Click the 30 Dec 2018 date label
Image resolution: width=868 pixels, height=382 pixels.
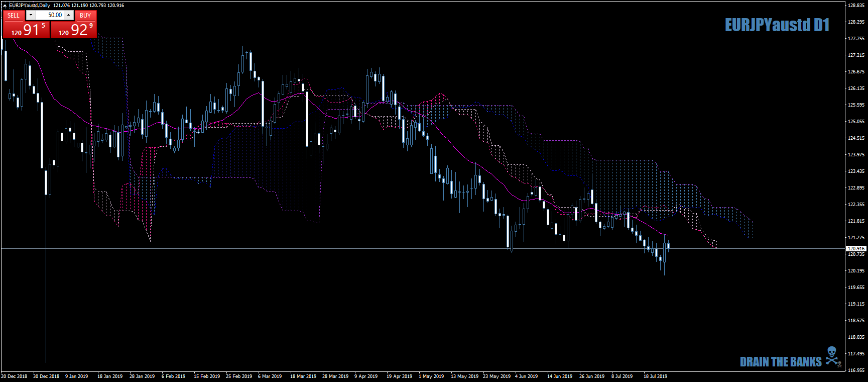pyautogui.click(x=46, y=376)
